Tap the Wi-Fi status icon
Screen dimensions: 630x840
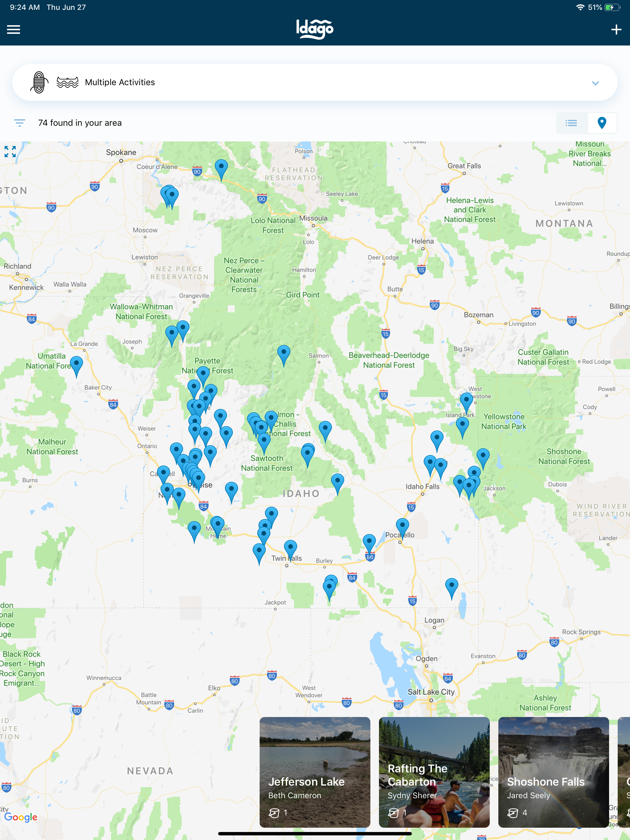[580, 7]
